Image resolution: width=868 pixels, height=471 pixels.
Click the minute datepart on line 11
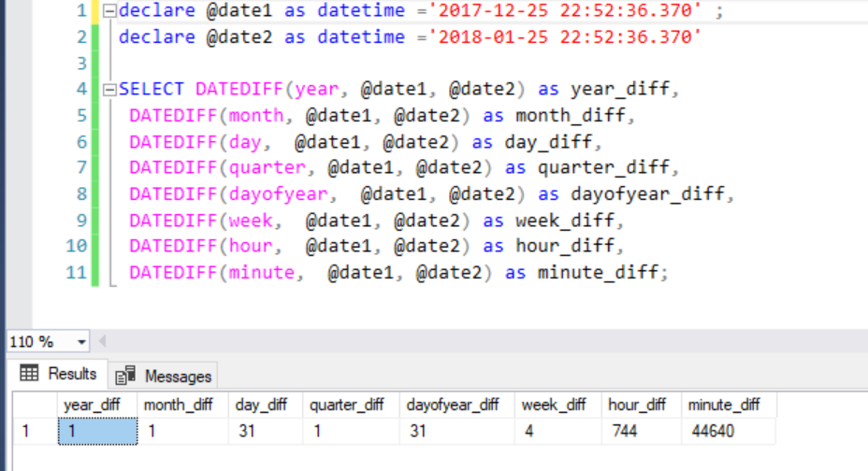(x=262, y=273)
